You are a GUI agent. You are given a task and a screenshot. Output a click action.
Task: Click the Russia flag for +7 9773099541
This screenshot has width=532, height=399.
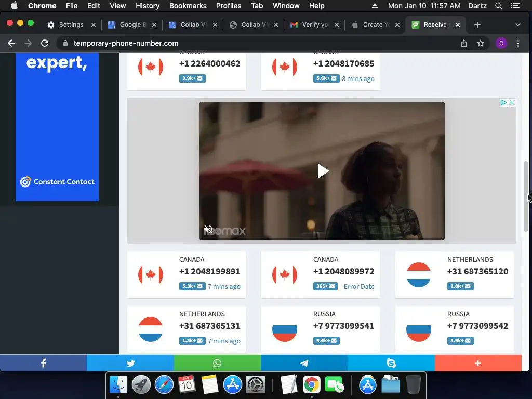point(285,329)
